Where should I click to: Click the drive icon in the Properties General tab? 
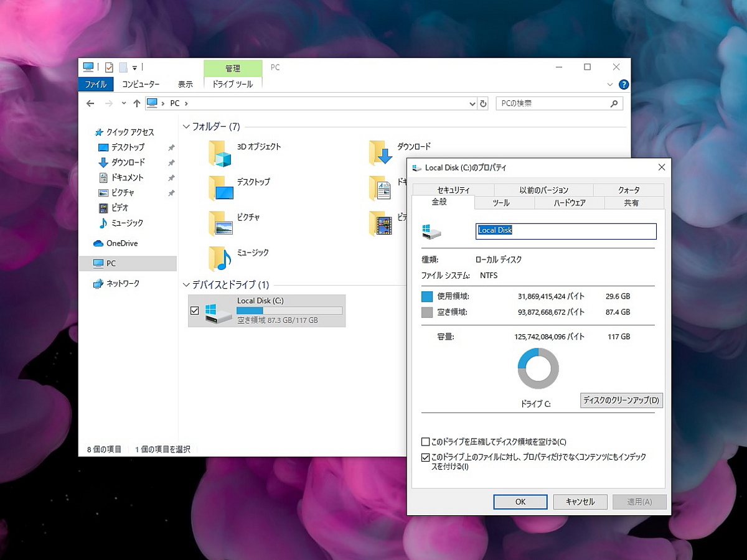(431, 231)
